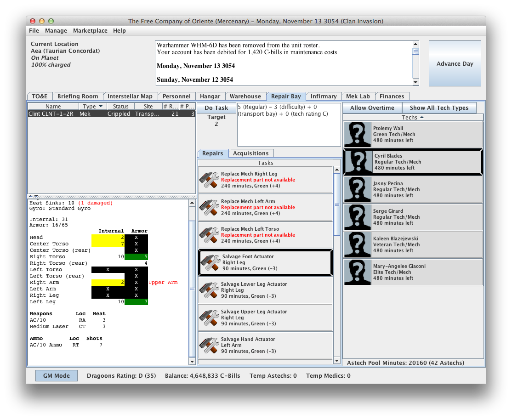
Task: Switch to the TO&E tab
Action: (x=40, y=96)
